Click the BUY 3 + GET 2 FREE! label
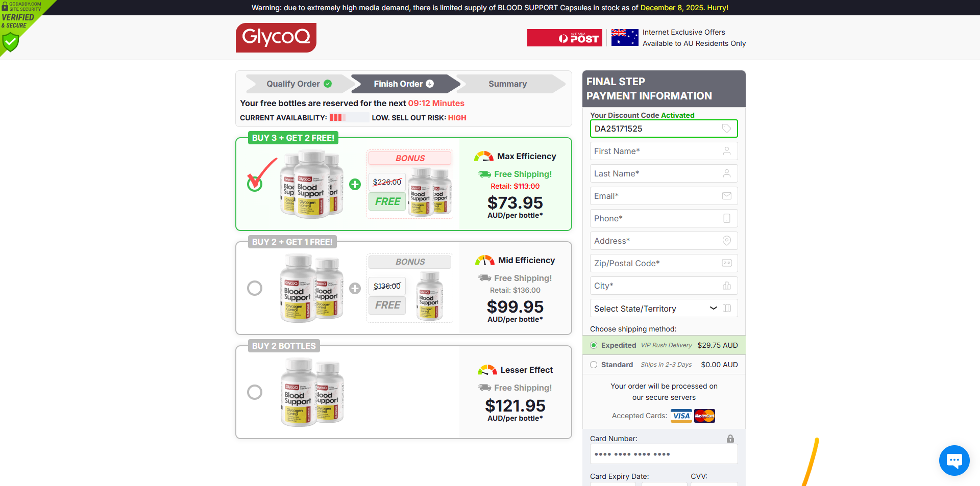980x486 pixels. pos(293,138)
